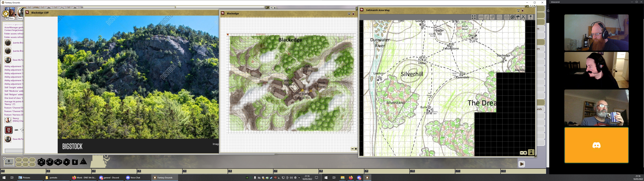Screen dimensions: 644x181
Task: Click the GM shield icon in chat
Action: (9, 130)
